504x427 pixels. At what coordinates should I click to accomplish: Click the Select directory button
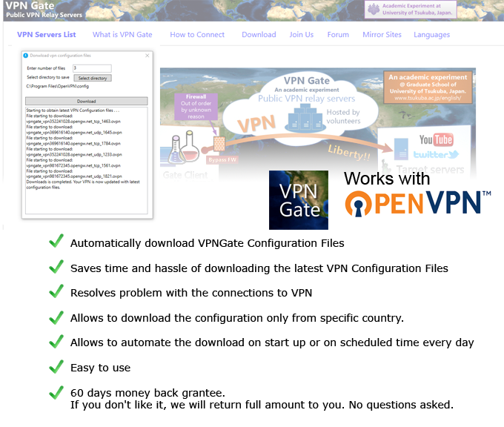pyautogui.click(x=93, y=78)
